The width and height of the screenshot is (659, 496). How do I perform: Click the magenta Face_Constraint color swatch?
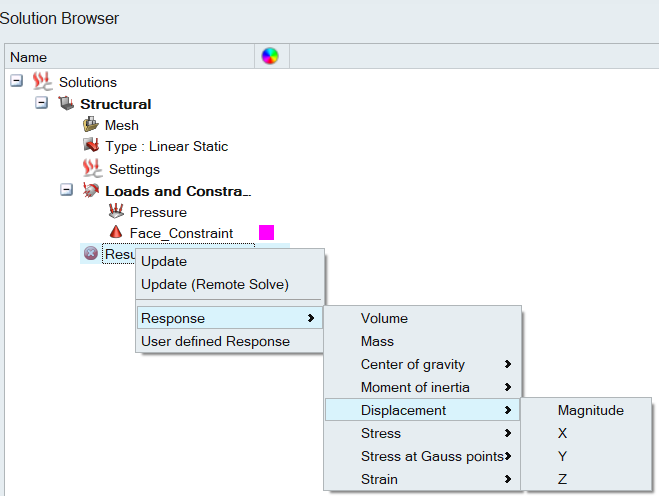pos(266,232)
